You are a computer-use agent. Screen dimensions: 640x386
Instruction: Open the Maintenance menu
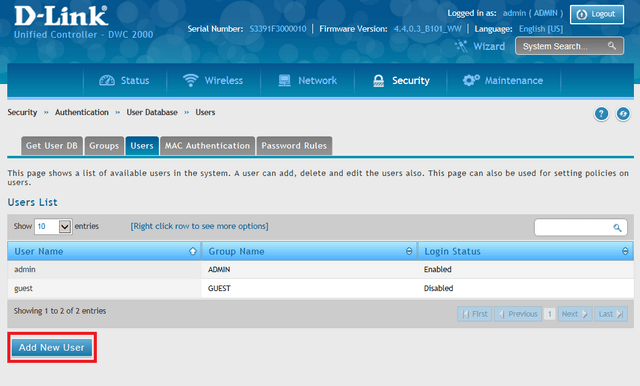(502, 80)
